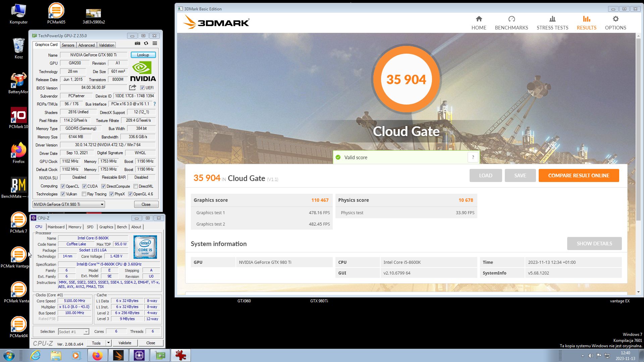This screenshot has width=644, height=362.
Task: Launch BenchMate desktop shortcut
Action: [18, 188]
